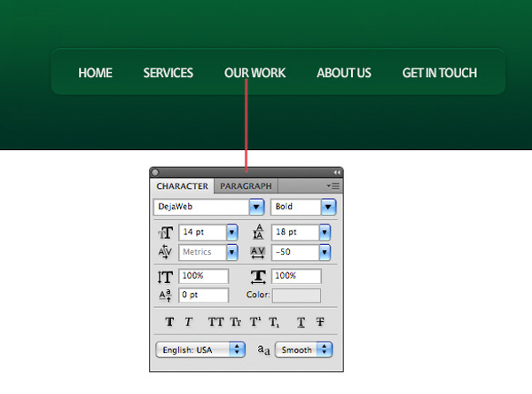Click the ABOUT US navigation item
The width and height of the screenshot is (532, 394).
tap(344, 73)
